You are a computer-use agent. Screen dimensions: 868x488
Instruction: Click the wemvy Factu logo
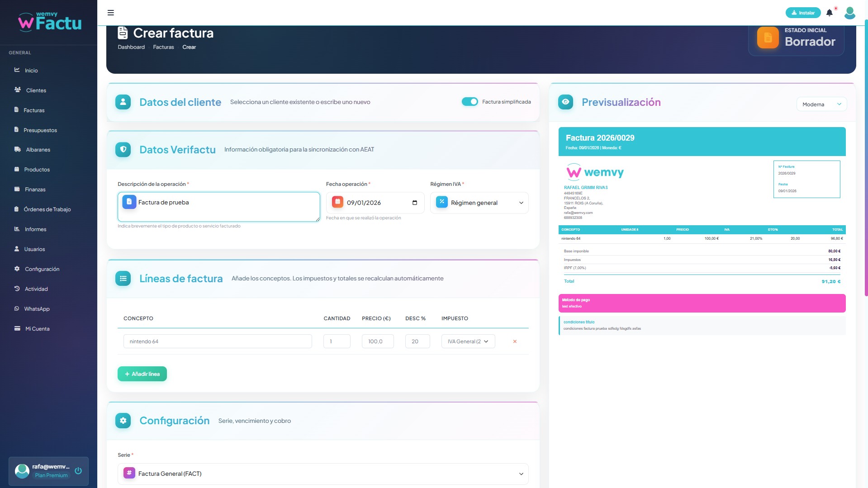pyautogui.click(x=49, y=21)
